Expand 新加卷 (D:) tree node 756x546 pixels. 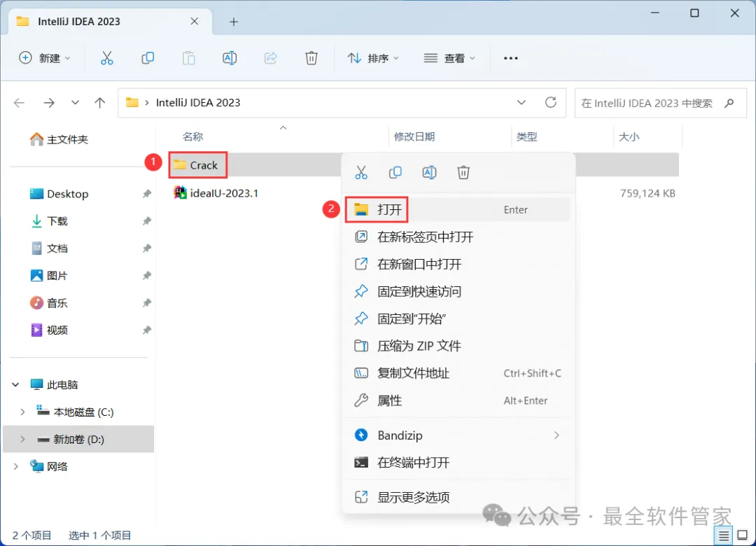click(22, 440)
